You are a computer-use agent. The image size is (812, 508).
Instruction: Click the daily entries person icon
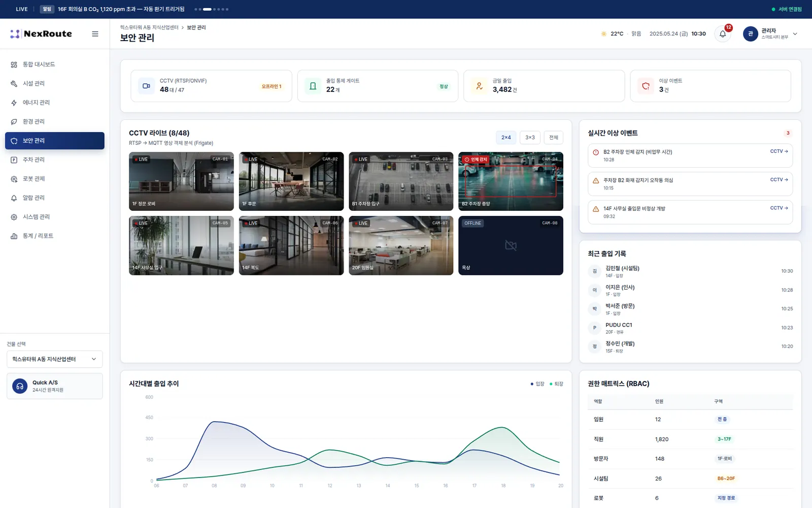pyautogui.click(x=479, y=86)
